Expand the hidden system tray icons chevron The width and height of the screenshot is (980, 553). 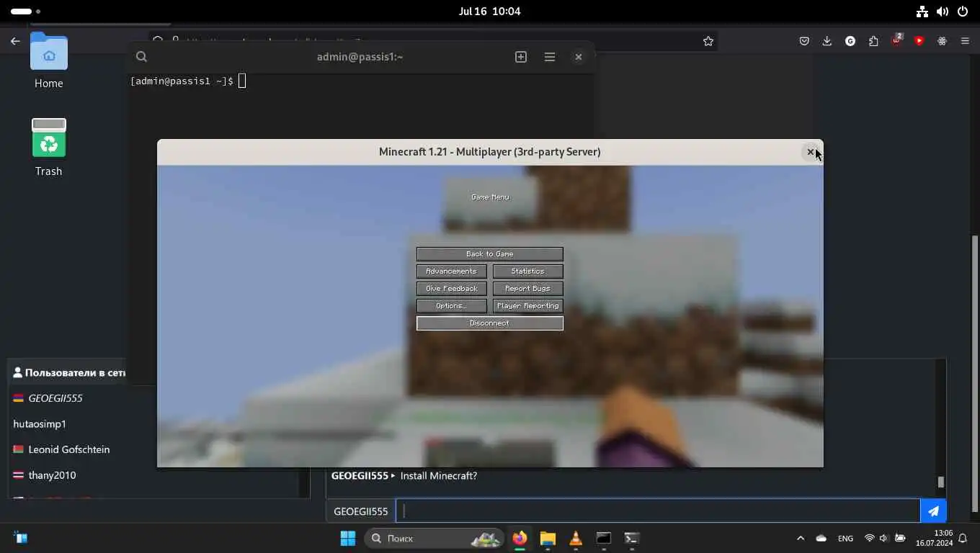(800, 538)
